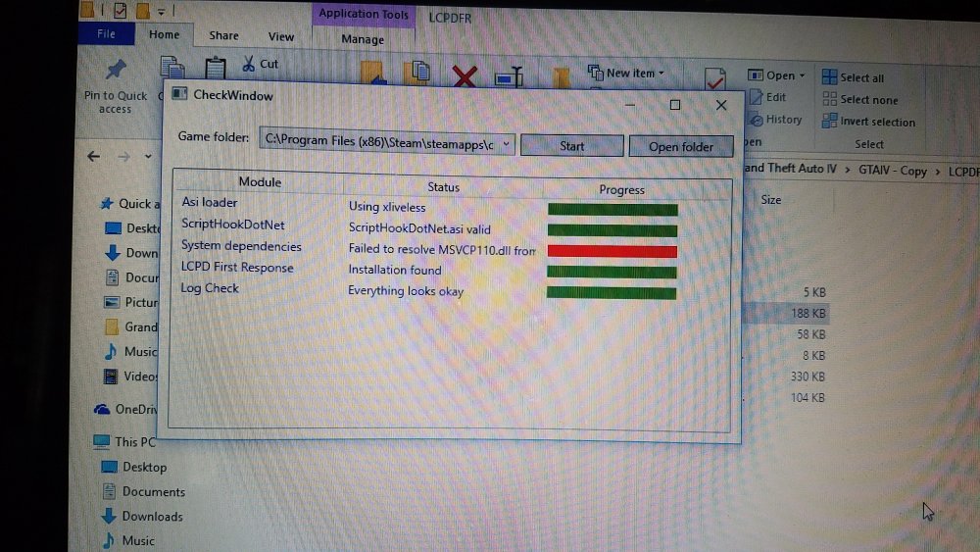Click Pin to Quick access icon
Image resolution: width=980 pixels, height=552 pixels.
[x=116, y=71]
